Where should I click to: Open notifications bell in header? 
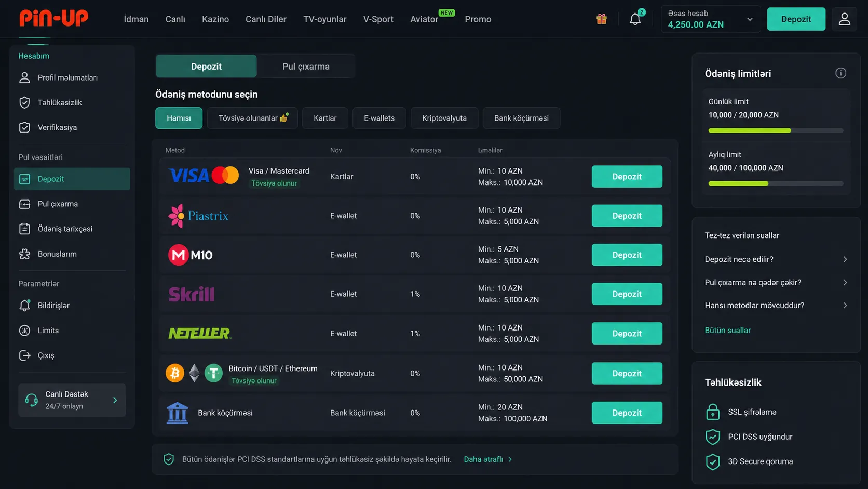pos(635,19)
